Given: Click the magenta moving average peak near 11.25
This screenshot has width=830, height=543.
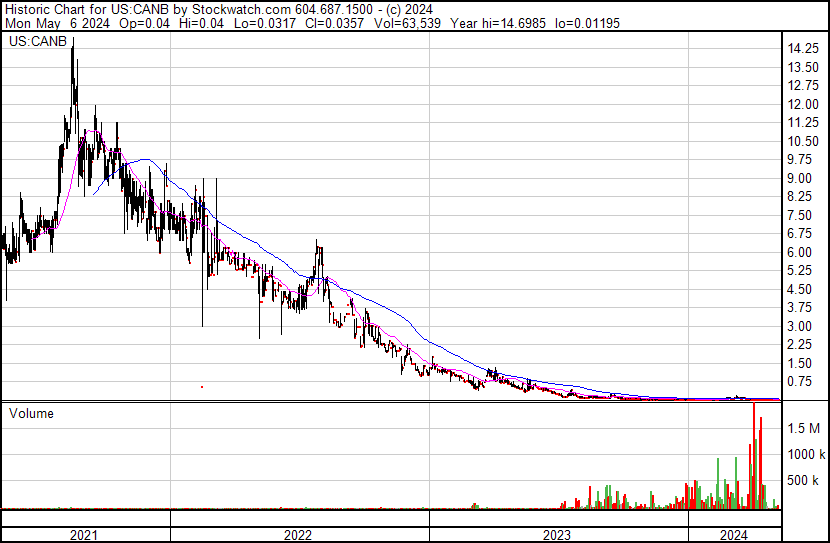Looking at the screenshot, I should 92,131.
